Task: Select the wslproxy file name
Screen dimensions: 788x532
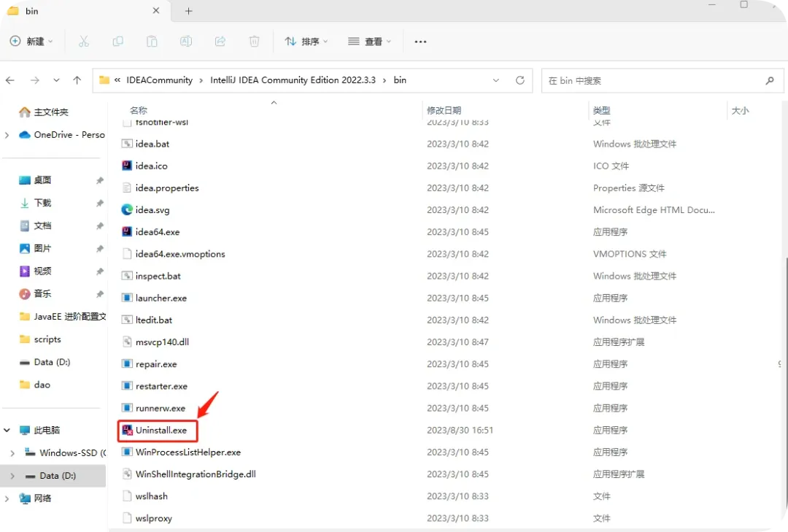Action: pyautogui.click(x=154, y=518)
